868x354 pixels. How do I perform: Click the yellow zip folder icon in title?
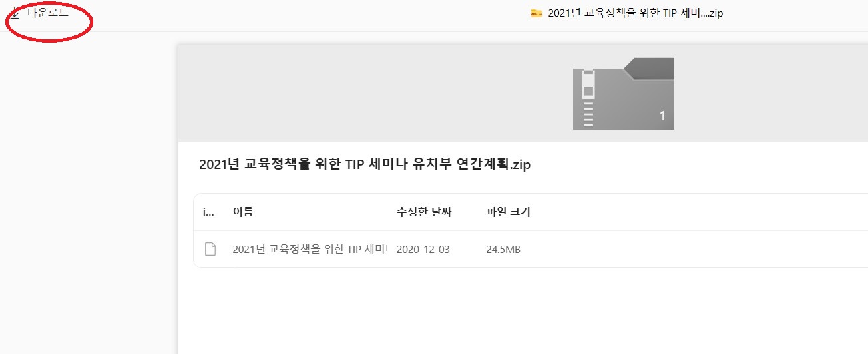click(537, 13)
